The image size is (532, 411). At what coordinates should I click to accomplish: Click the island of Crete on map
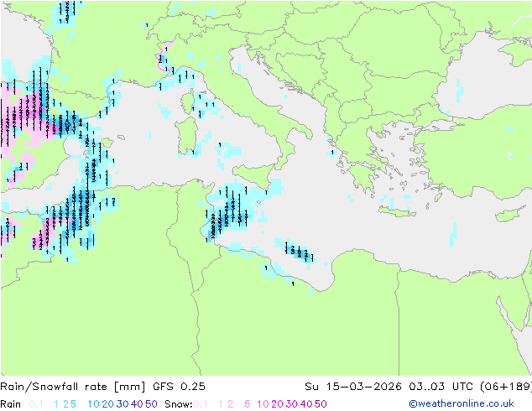(397, 211)
